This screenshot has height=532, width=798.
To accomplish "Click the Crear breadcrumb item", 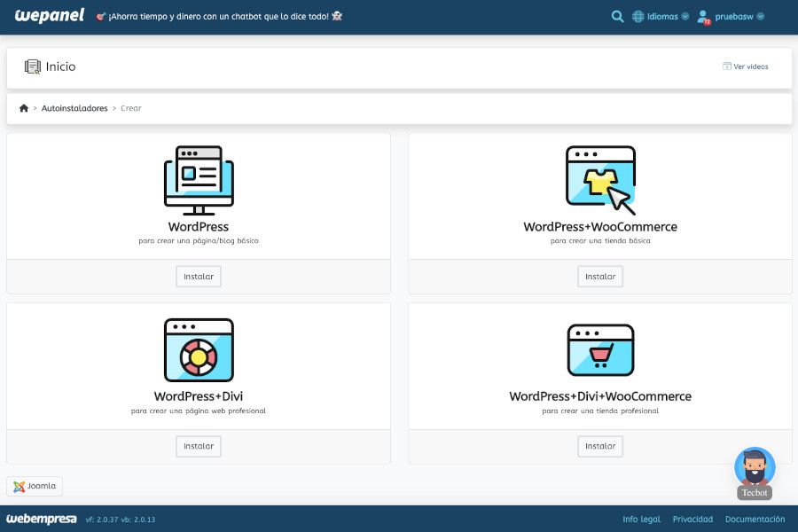I will coord(131,108).
